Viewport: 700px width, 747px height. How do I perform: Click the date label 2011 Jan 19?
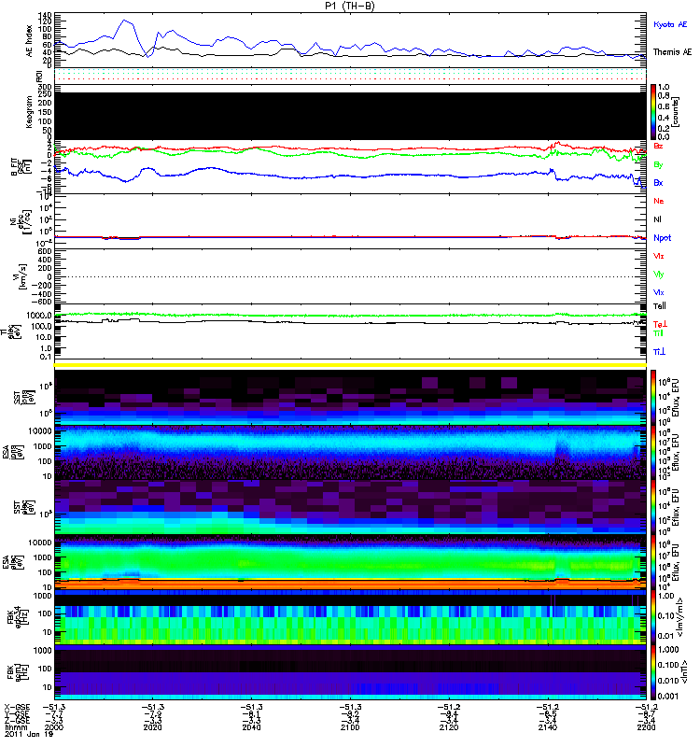tap(29, 734)
